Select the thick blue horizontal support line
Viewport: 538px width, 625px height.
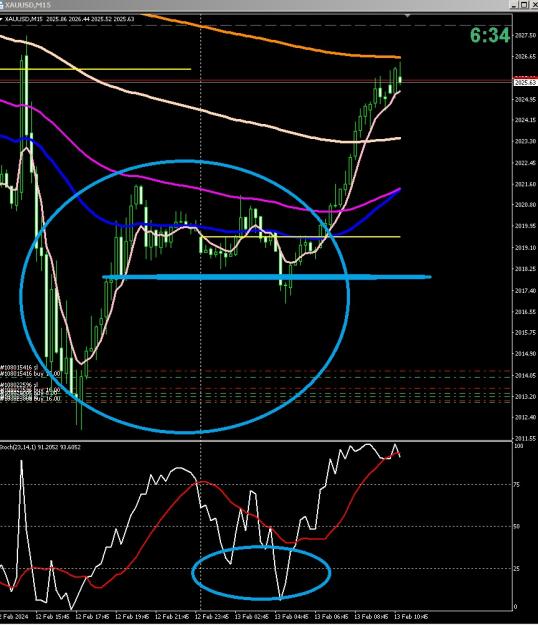(x=267, y=277)
